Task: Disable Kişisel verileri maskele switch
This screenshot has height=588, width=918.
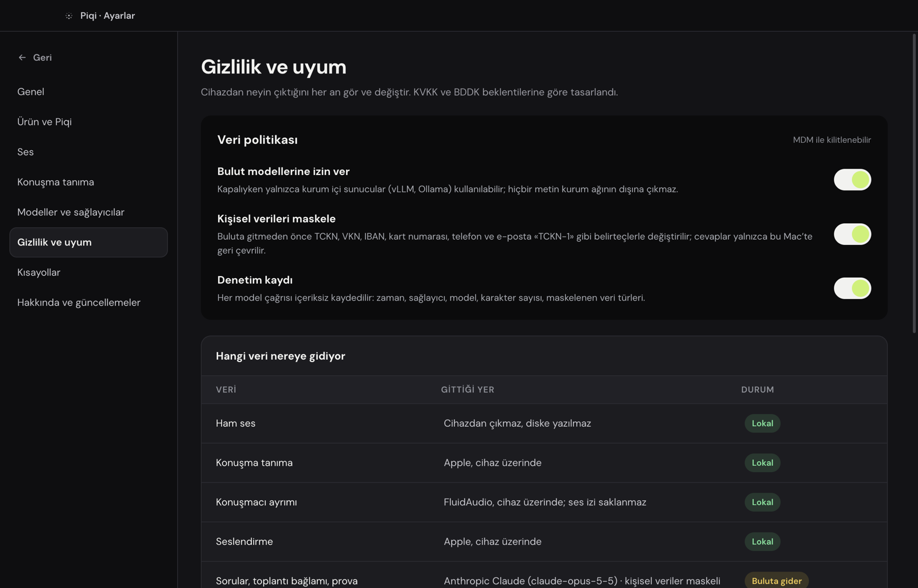Action: (x=852, y=234)
